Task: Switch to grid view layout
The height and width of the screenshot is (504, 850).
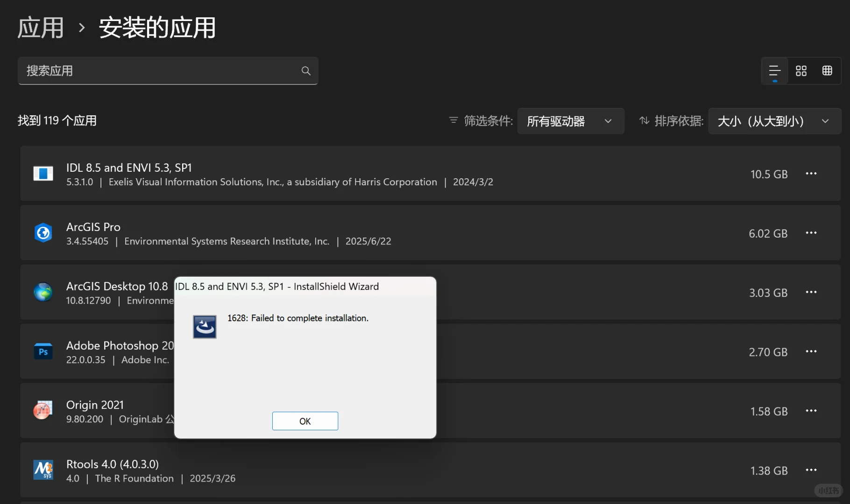Action: pos(827,70)
